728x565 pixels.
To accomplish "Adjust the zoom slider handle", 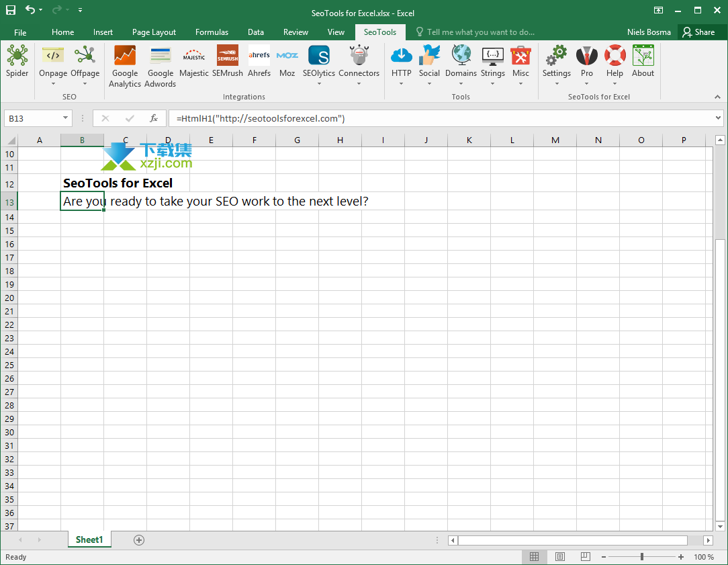I will (642, 557).
